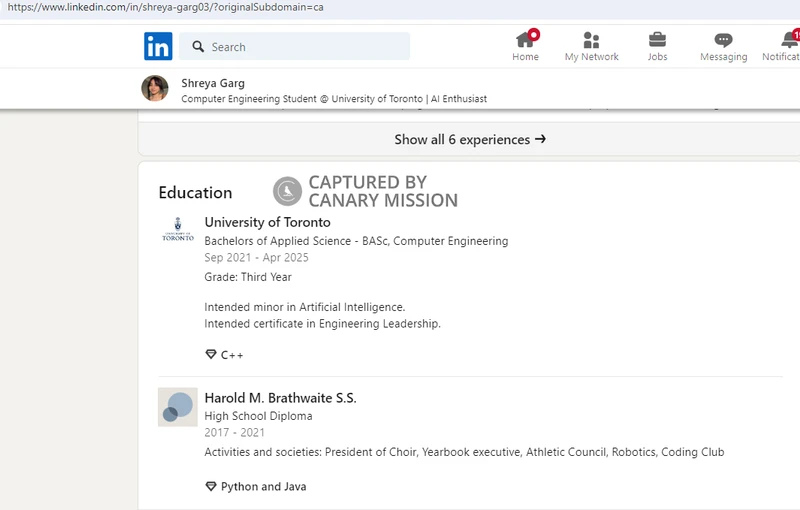Open University of Toronto logo

(x=178, y=230)
